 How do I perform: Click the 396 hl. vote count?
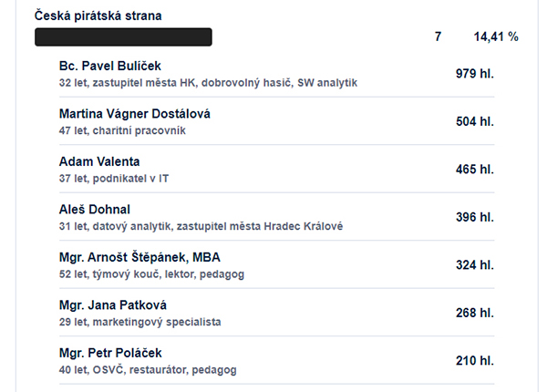[475, 217]
